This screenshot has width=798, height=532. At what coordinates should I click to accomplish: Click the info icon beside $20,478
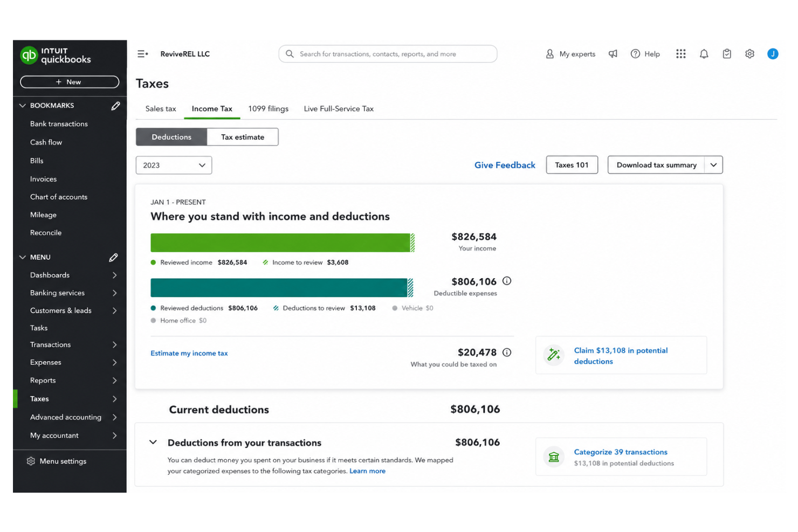point(507,353)
